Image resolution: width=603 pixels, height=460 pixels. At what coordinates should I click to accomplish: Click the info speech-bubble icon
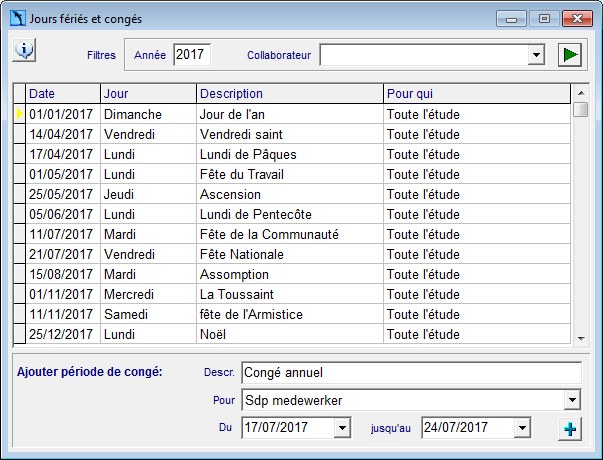pyautogui.click(x=24, y=50)
